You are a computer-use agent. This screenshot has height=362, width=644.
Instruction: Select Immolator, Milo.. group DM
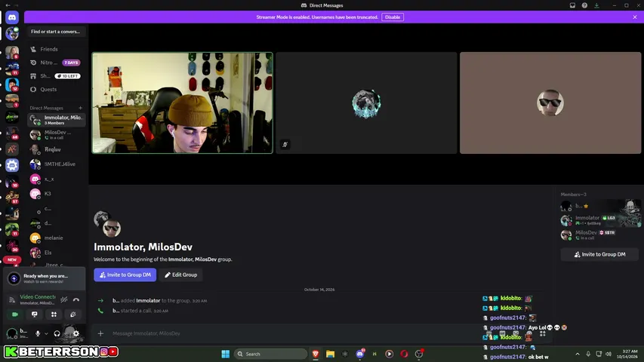pos(57,120)
